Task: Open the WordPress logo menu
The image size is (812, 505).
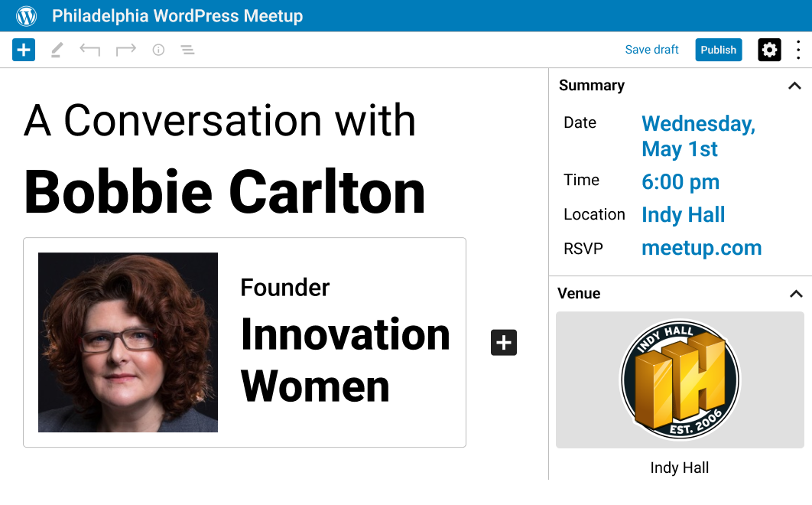Action: click(x=26, y=15)
